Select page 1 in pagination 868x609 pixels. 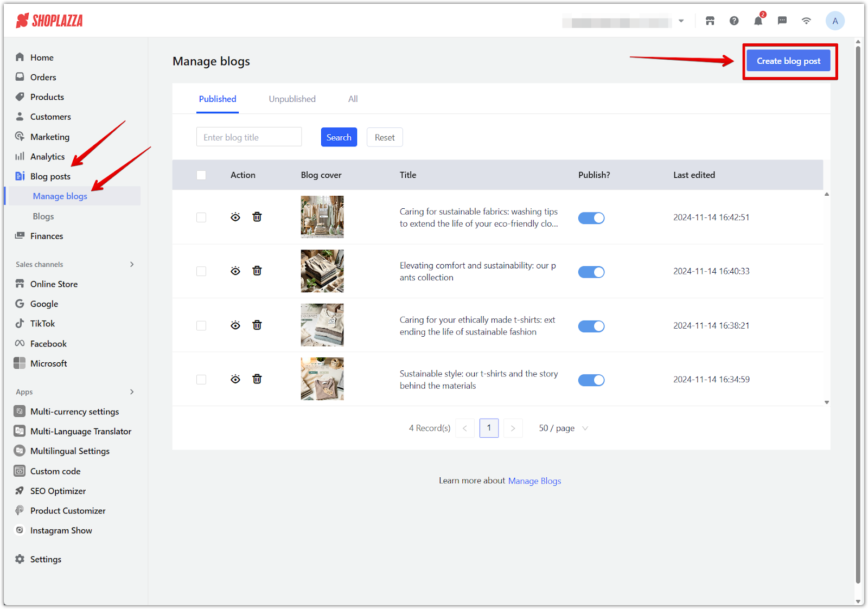(489, 428)
